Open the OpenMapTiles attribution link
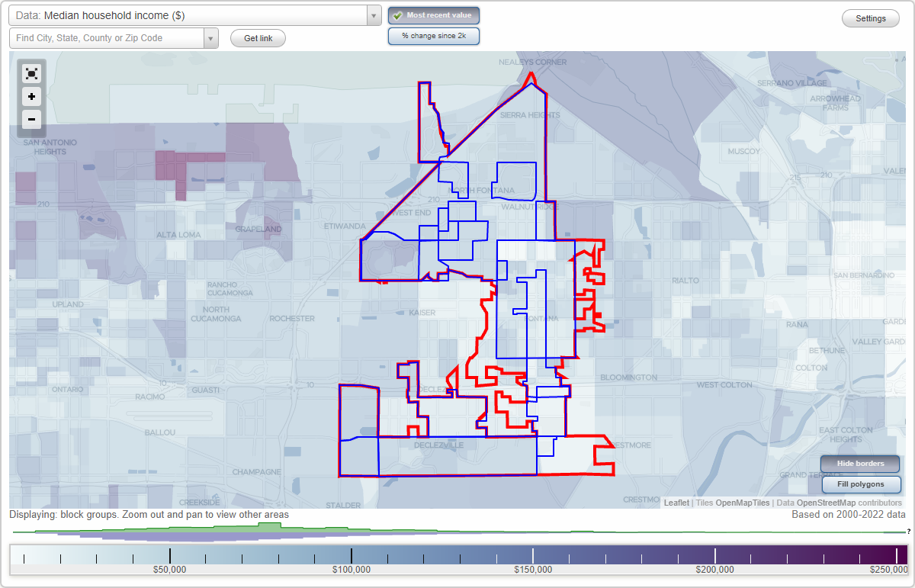This screenshot has height=588, width=915. click(x=742, y=503)
